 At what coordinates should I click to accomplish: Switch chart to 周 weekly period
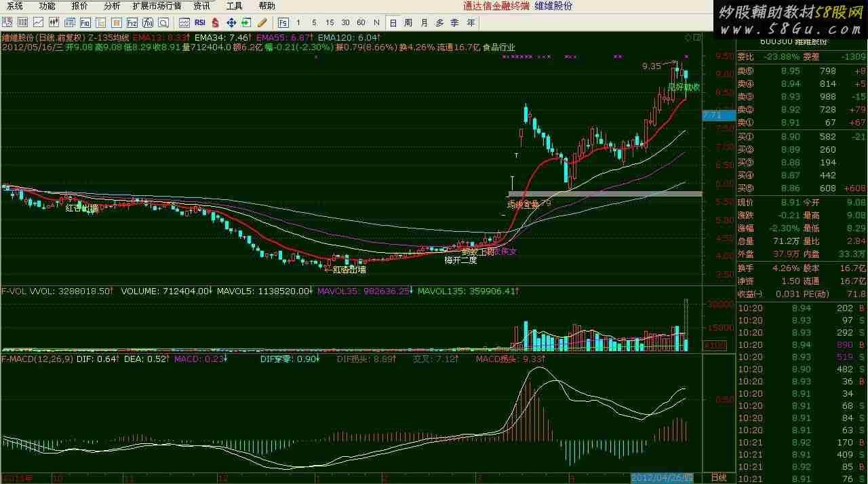point(408,22)
